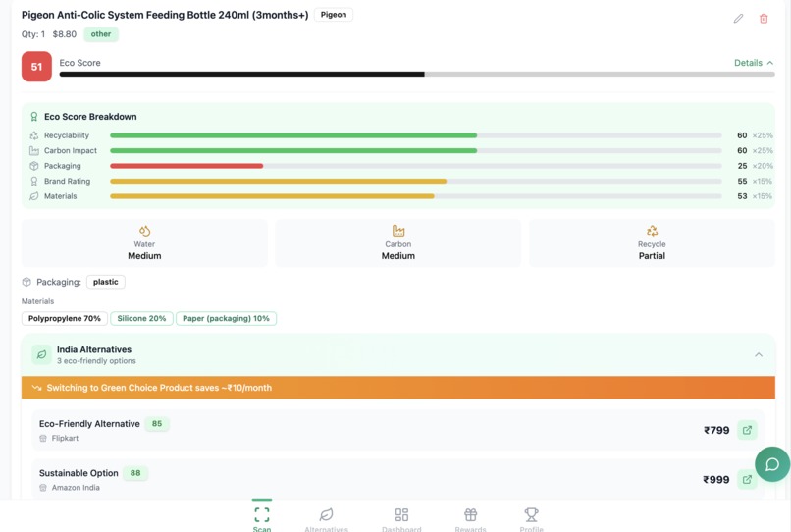The width and height of the screenshot is (791, 532).
Task: Click the Water droplet icon
Action: [x=144, y=231]
